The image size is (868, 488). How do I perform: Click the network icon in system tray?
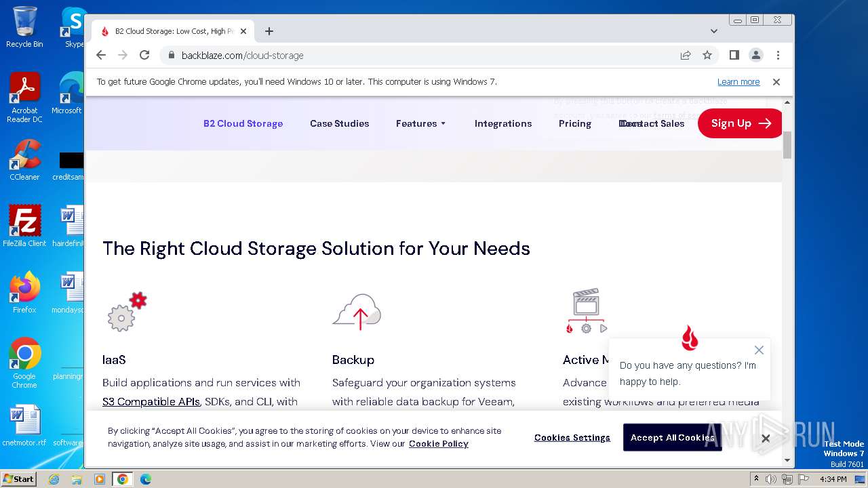coord(787,479)
